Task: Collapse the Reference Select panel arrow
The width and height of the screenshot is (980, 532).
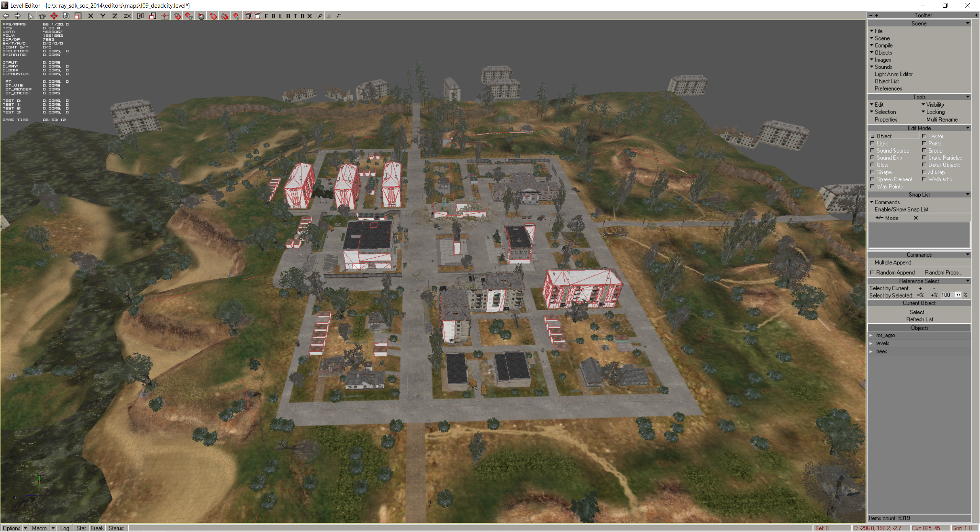Action: tap(967, 281)
